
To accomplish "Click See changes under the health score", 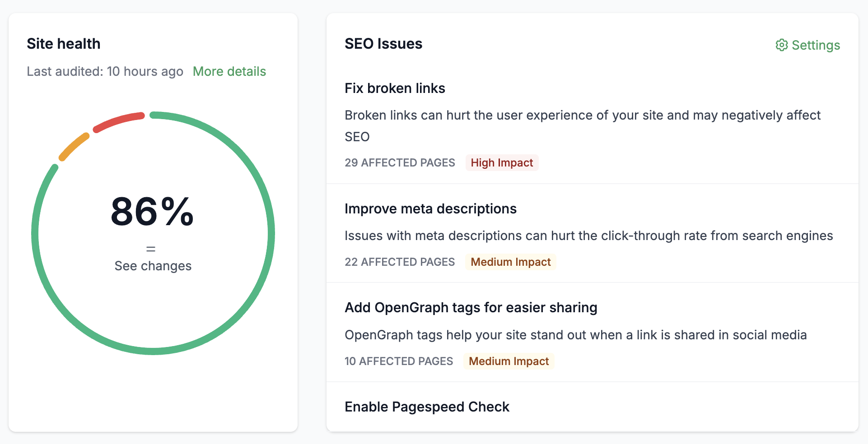I will pos(153,266).
